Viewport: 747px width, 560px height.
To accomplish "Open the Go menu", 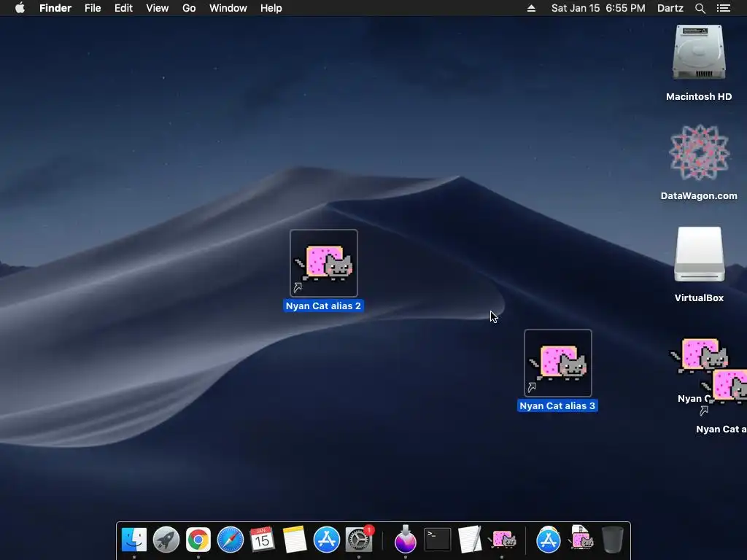I will click(189, 8).
